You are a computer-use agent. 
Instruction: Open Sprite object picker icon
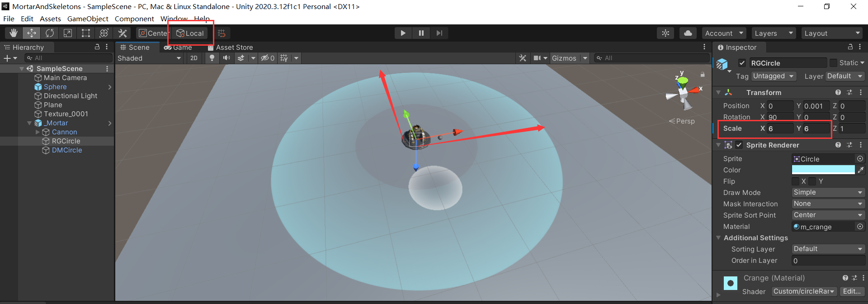coord(860,159)
